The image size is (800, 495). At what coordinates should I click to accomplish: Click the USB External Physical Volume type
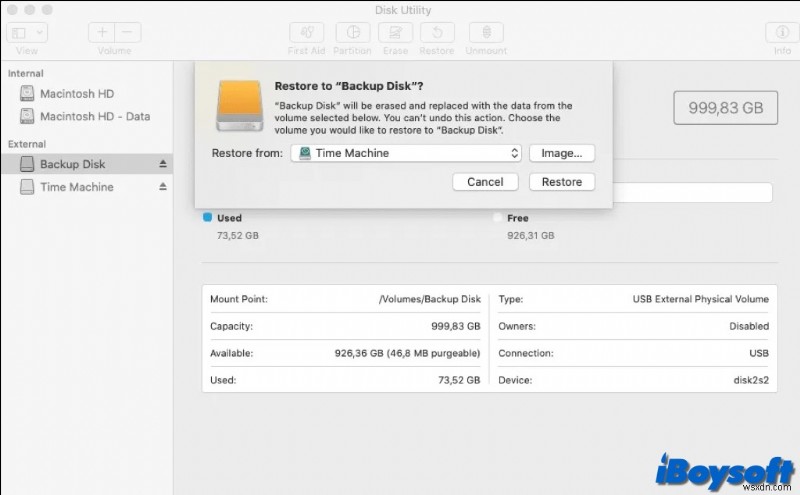tap(701, 299)
